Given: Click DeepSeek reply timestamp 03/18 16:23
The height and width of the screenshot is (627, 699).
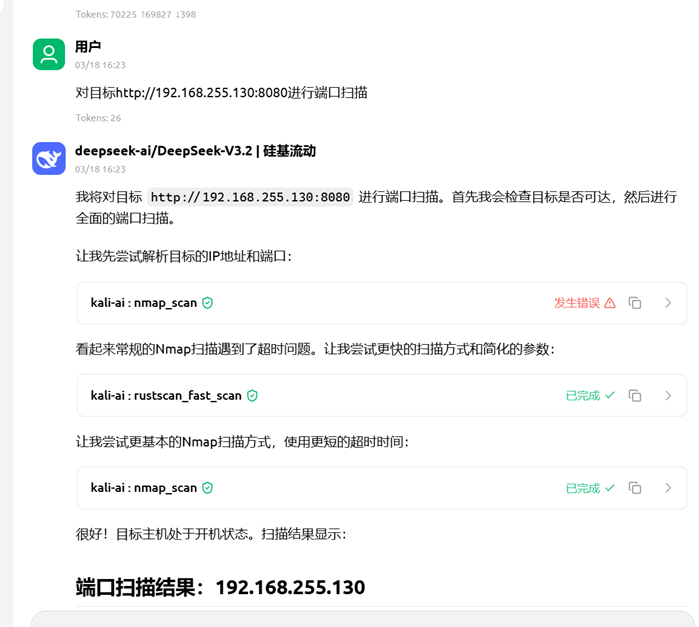Looking at the screenshot, I should point(100,169).
